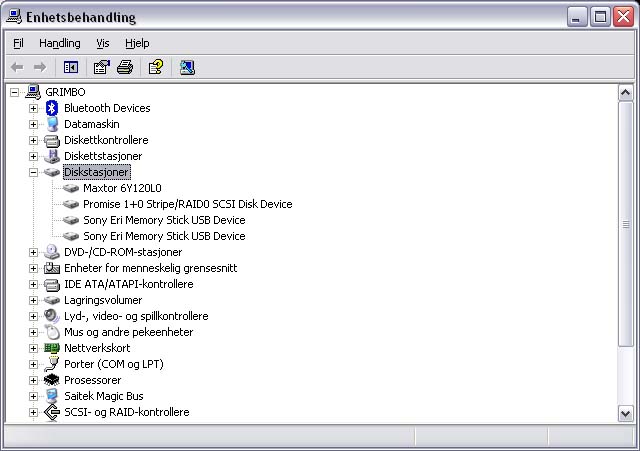Close the Enhetsbehandling window
The width and height of the screenshot is (640, 451).
click(x=623, y=17)
